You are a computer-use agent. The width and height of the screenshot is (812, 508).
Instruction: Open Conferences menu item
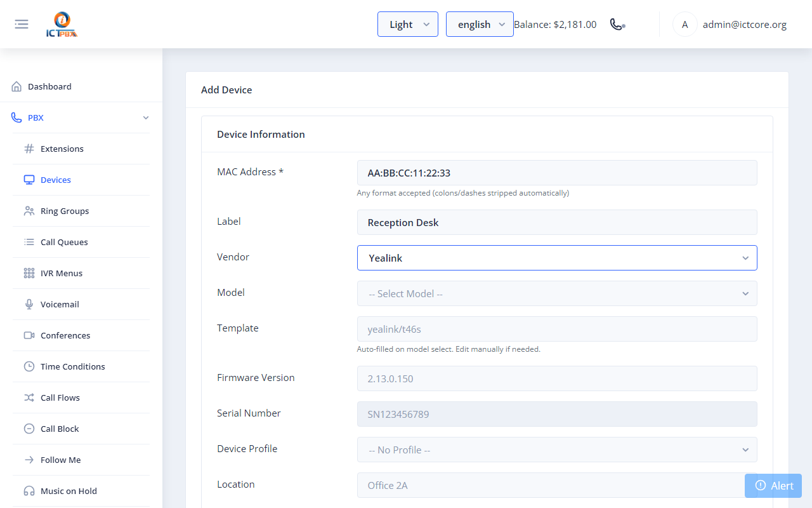81,335
